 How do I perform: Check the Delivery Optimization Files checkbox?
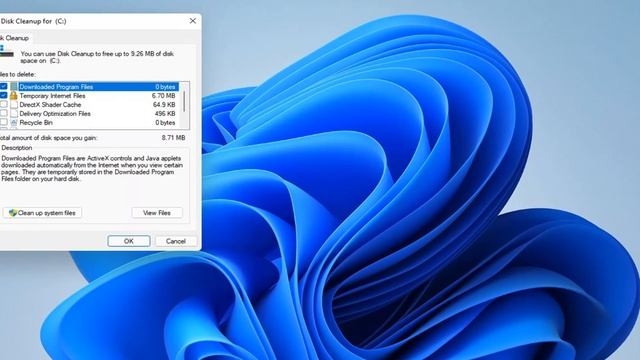click(x=4, y=113)
